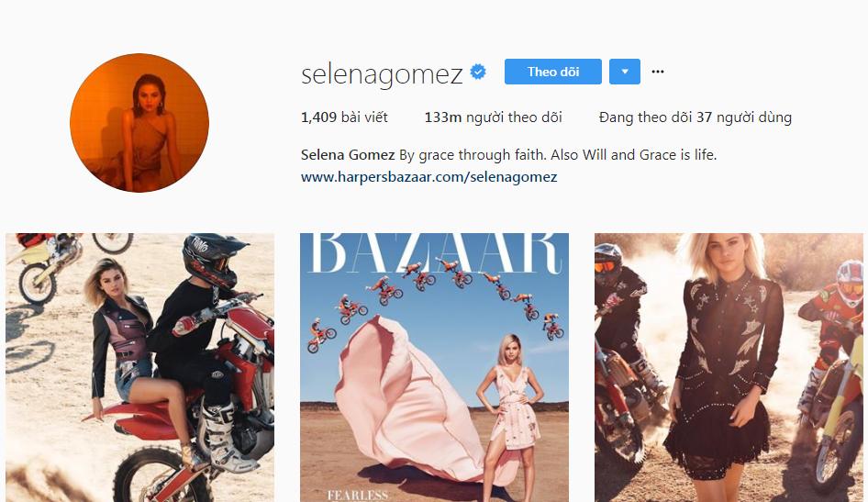This screenshot has height=502, width=868.
Task: Open the three-dot more options menu
Action: coord(658,72)
